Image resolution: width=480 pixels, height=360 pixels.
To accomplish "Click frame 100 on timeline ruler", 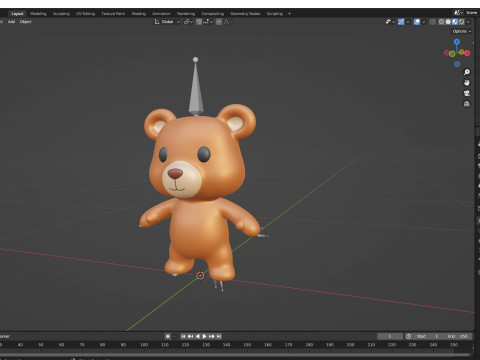I will [144, 345].
